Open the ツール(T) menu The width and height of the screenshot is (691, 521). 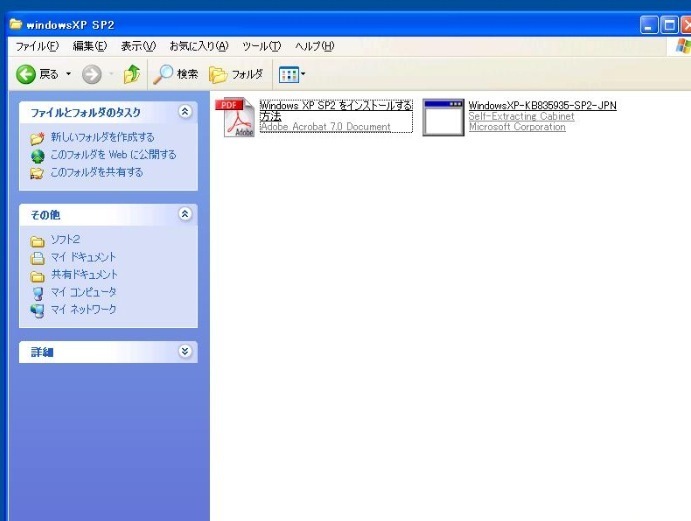[261, 46]
